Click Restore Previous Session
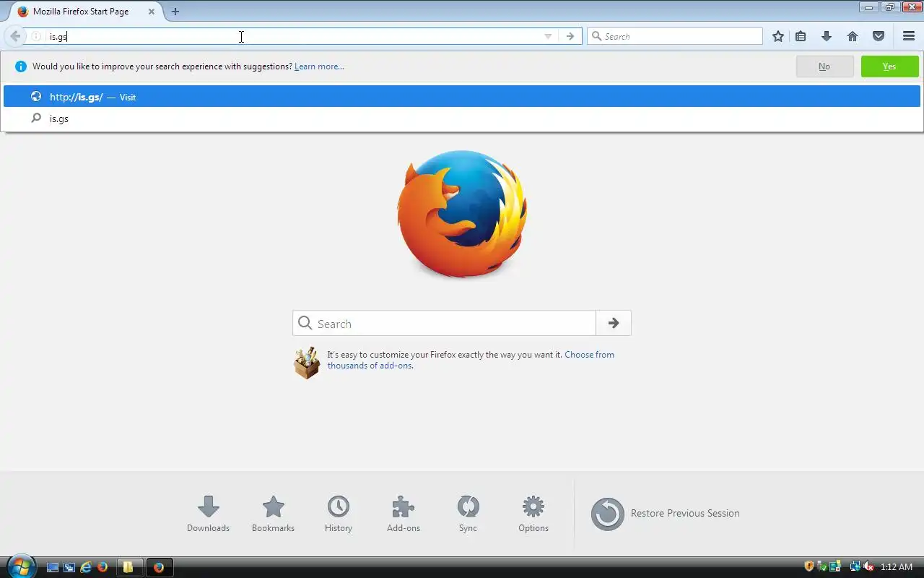The width and height of the screenshot is (924, 578). coord(666,514)
